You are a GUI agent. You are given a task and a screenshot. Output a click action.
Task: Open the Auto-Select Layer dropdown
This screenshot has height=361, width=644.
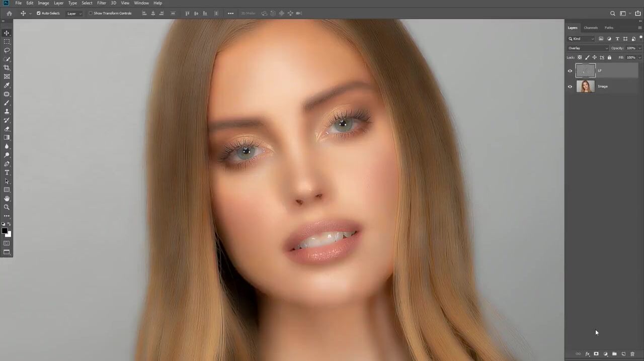pos(74,14)
